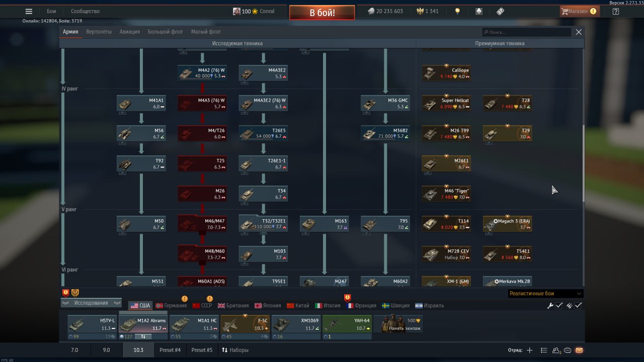644x362 pixels.
Task: Select the T92 vehicle icon
Action: pyautogui.click(x=125, y=164)
